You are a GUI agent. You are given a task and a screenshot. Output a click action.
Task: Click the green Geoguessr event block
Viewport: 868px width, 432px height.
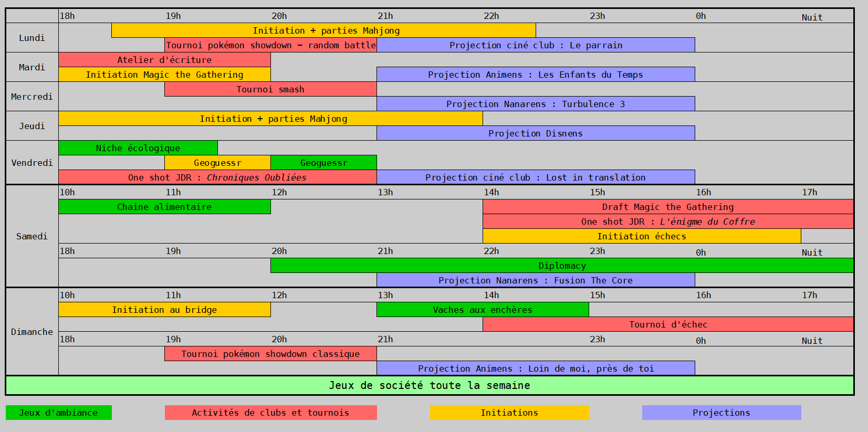pos(323,163)
